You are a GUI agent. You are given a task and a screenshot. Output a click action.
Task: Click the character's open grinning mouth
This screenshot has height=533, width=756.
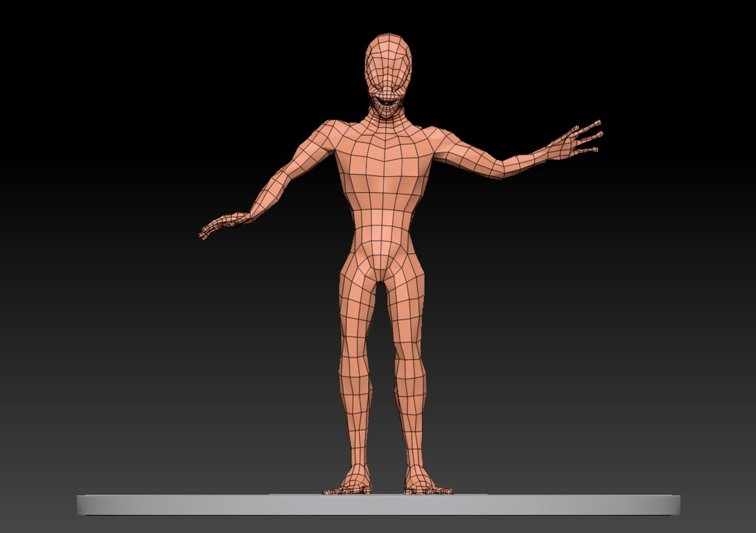(x=388, y=103)
